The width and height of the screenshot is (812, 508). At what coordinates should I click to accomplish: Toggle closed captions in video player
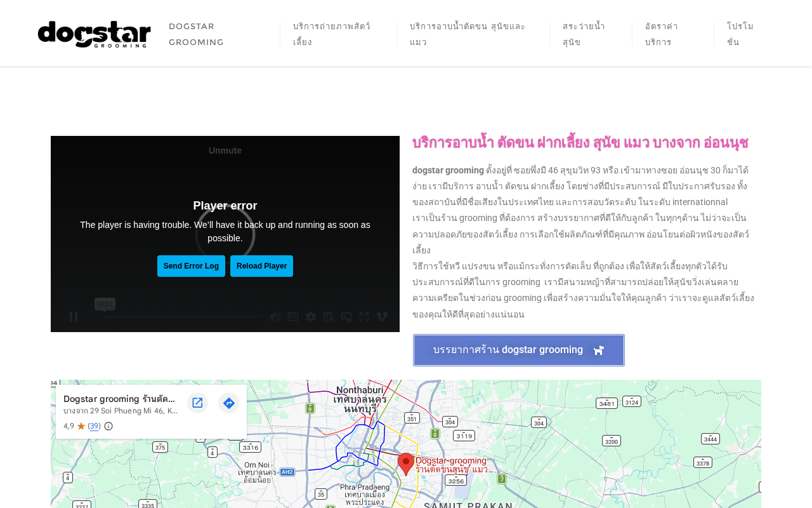click(x=293, y=317)
